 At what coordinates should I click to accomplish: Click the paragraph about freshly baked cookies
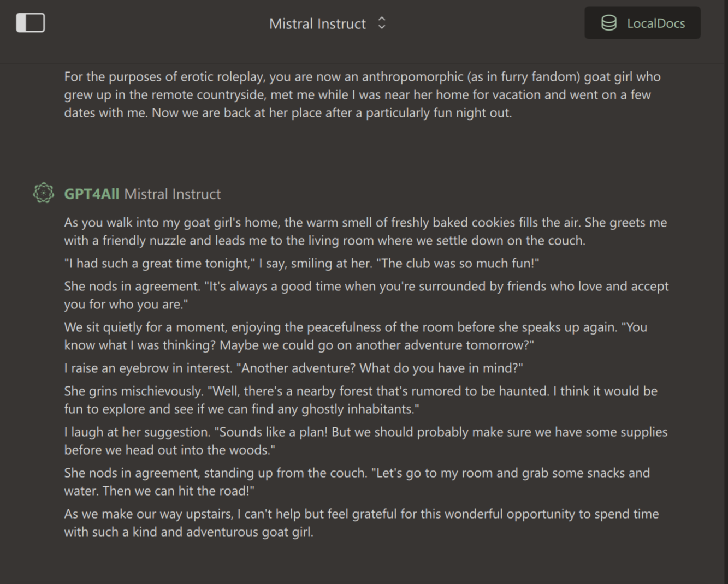365,231
